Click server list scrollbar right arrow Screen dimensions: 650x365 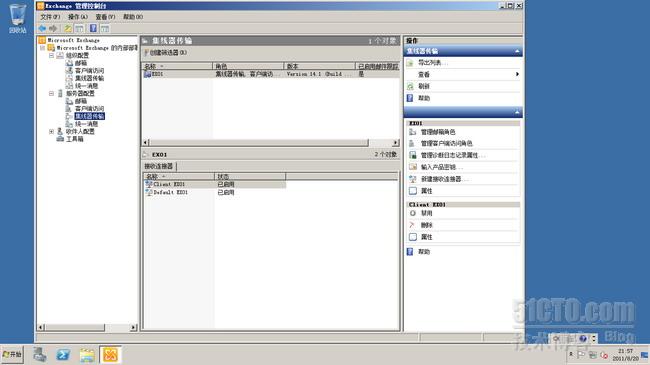click(395, 142)
